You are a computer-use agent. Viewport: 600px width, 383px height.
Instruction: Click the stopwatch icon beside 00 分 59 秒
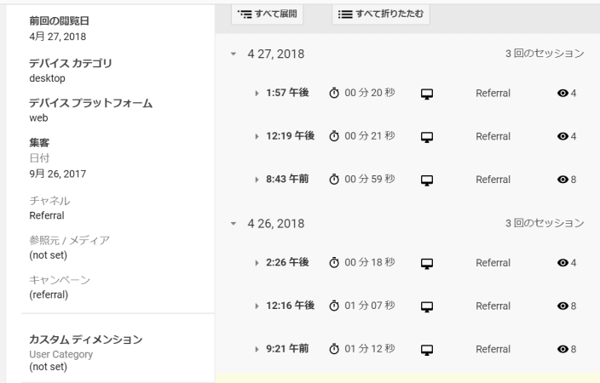point(334,179)
